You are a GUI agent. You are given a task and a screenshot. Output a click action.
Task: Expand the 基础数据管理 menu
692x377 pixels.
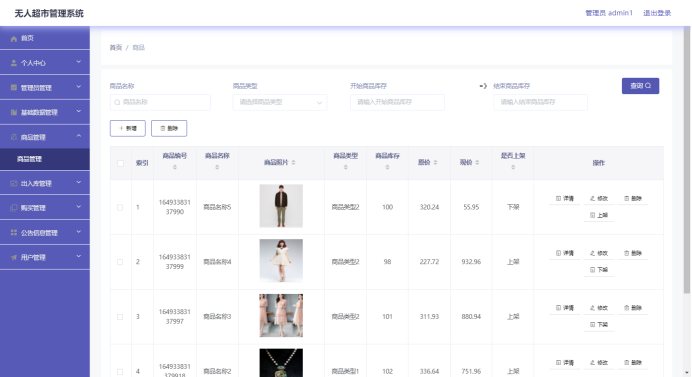tap(45, 112)
